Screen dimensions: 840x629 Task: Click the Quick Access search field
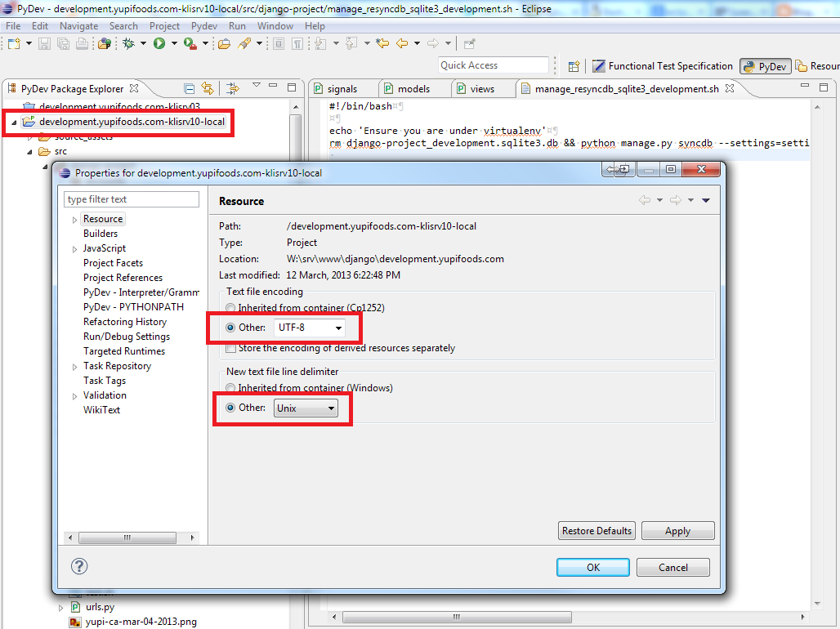494,65
